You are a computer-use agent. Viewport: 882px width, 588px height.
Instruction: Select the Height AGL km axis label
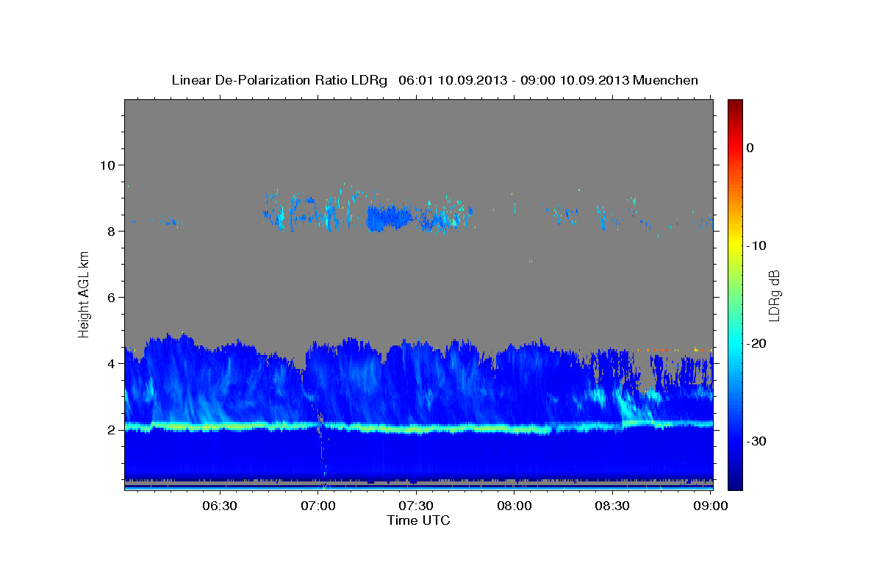(x=85, y=294)
